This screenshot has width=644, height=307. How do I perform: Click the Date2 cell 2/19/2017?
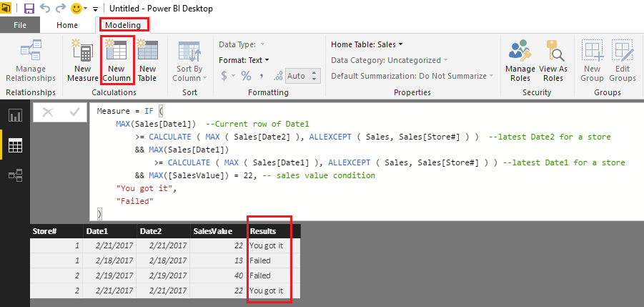(x=163, y=276)
